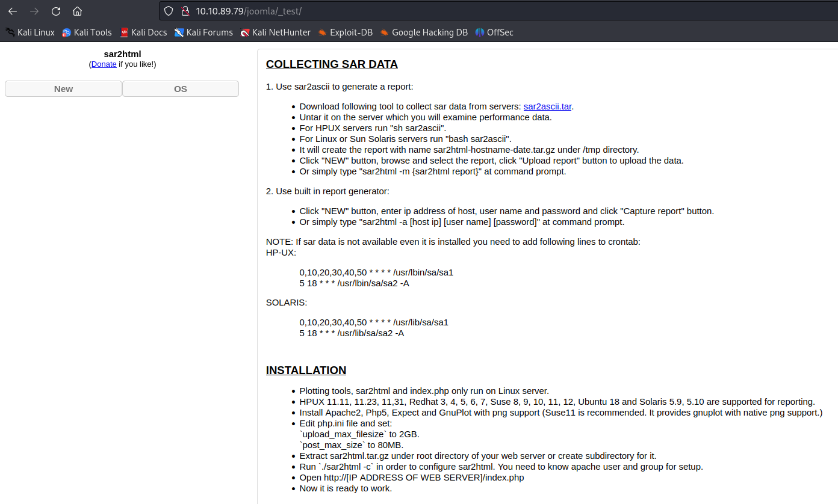Click the browser back navigation arrow
Screen dimensions: 838x504
(x=12, y=11)
